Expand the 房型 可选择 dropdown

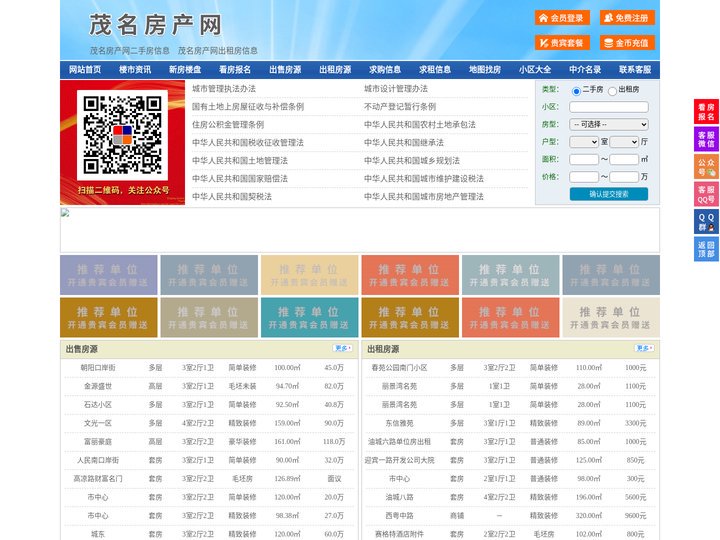pyautogui.click(x=609, y=124)
